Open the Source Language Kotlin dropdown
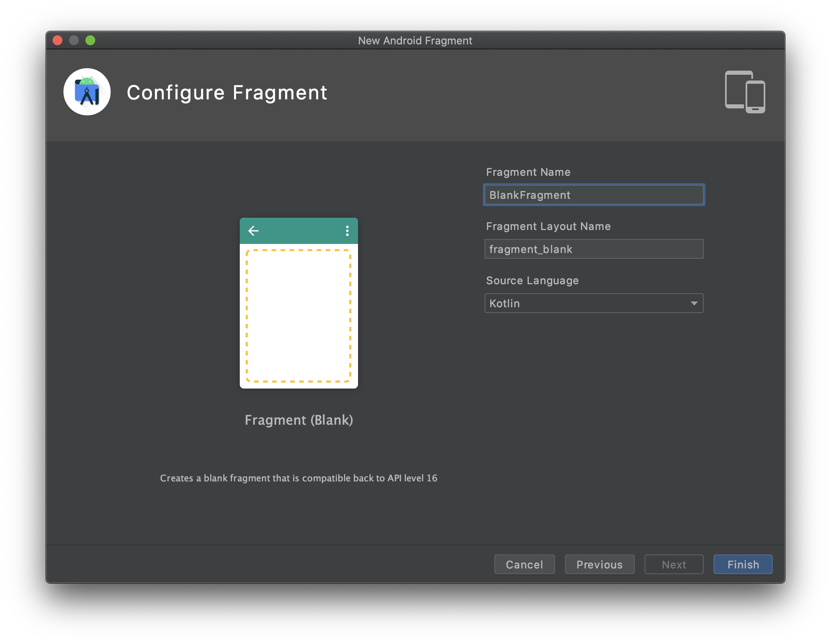This screenshot has width=831, height=644. [587, 304]
